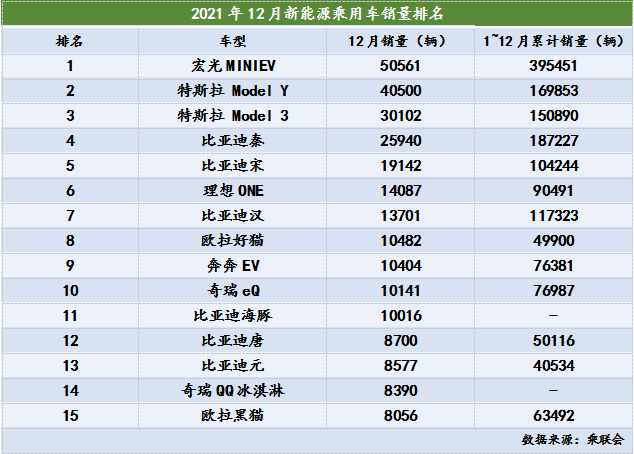This screenshot has width=634, height=454.
Task: Click cumulative sales value 40534
Action: [554, 366]
